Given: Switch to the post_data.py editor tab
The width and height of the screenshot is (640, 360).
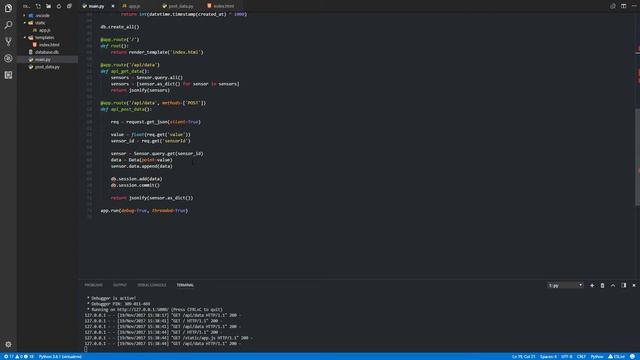Looking at the screenshot, I should (180, 6).
